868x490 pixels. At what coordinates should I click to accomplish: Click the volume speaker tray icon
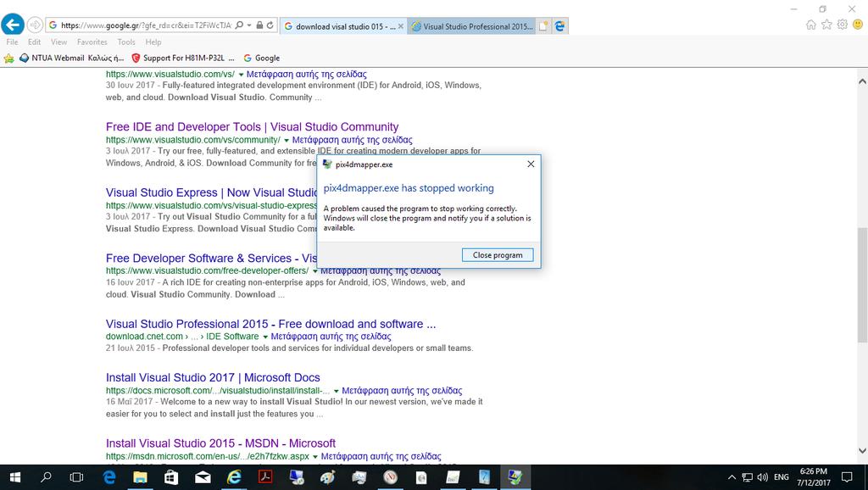coord(762,477)
